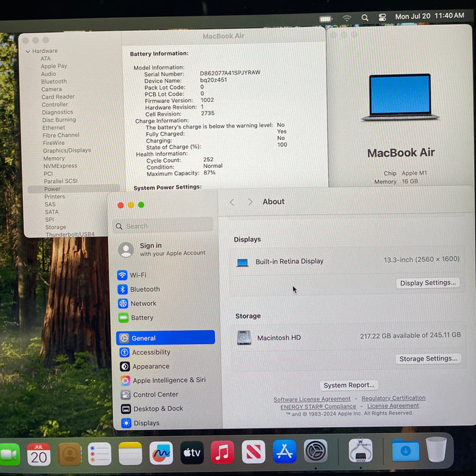Open the Wi-Fi settings icon in sidebar
Image resolution: width=476 pixels, height=476 pixels.
pos(122,275)
